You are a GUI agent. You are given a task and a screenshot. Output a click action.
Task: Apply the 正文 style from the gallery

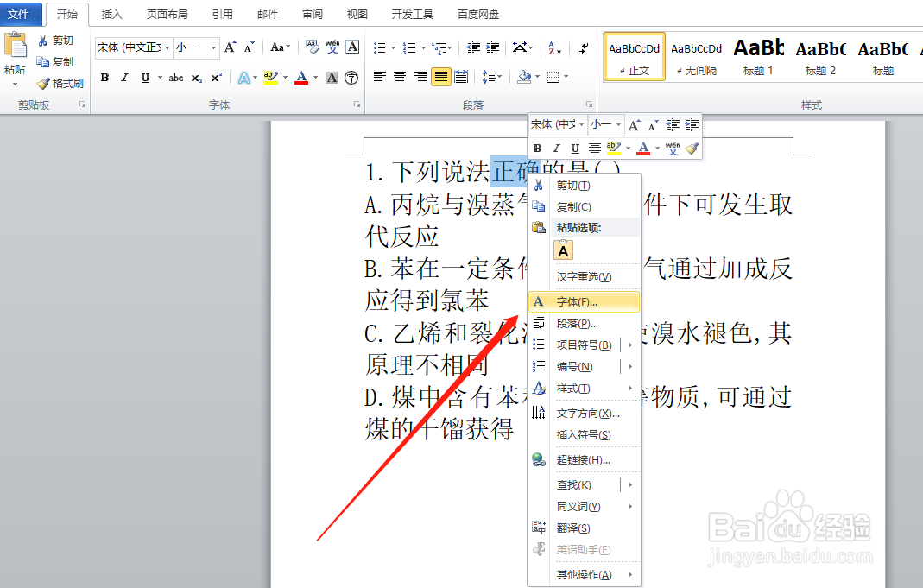pos(634,56)
